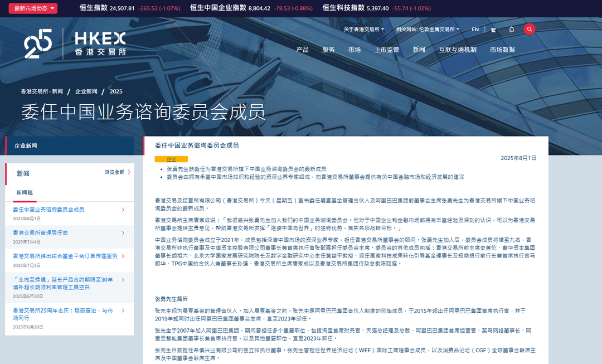This screenshot has width=602, height=364.
Task: Click the 张勇先生简历 heading
Action: (x=171, y=299)
